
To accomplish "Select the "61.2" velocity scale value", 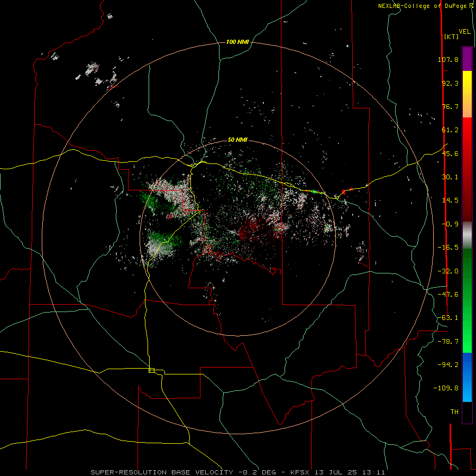I will point(450,130).
